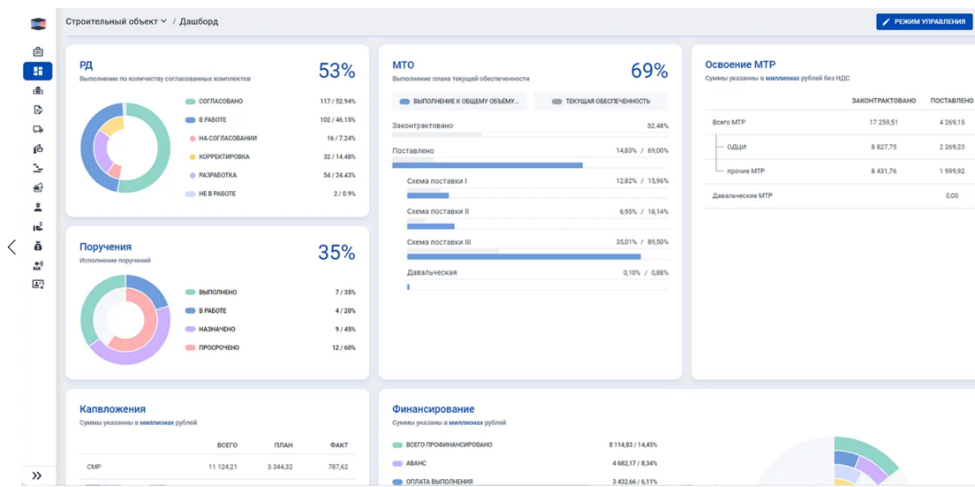
Task: Toggle the 'Текущая обеспеченность' legend filter
Action: point(600,101)
